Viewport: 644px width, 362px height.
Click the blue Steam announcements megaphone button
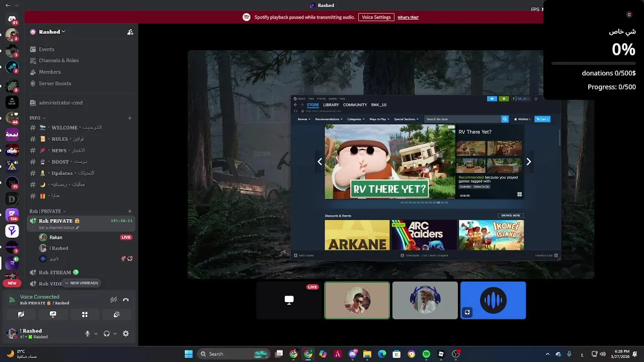coord(492,99)
